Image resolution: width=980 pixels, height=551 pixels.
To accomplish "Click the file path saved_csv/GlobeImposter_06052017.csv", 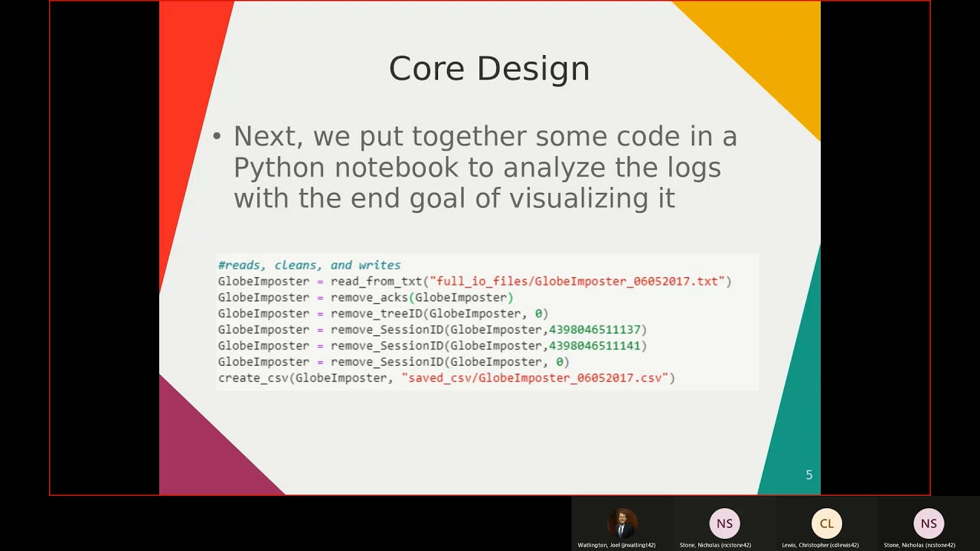I will (535, 378).
